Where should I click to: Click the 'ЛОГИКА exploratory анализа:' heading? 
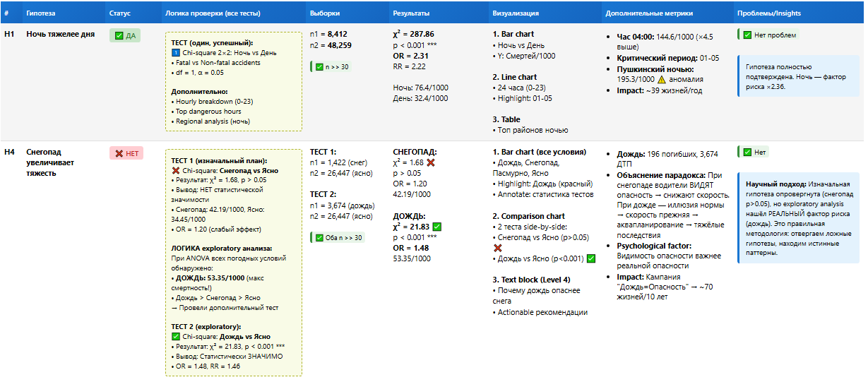click(x=221, y=249)
